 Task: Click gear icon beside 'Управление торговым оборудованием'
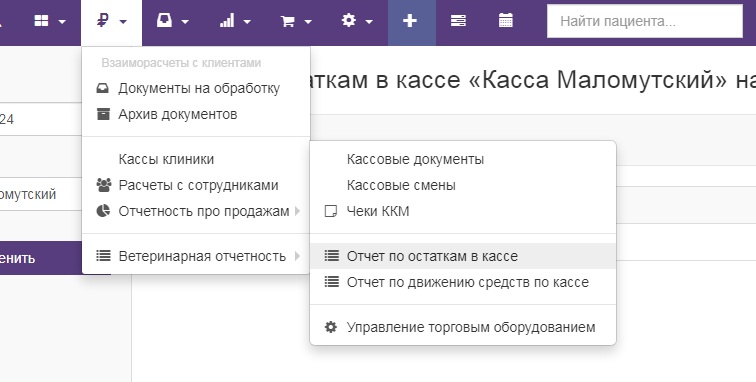tap(331, 327)
